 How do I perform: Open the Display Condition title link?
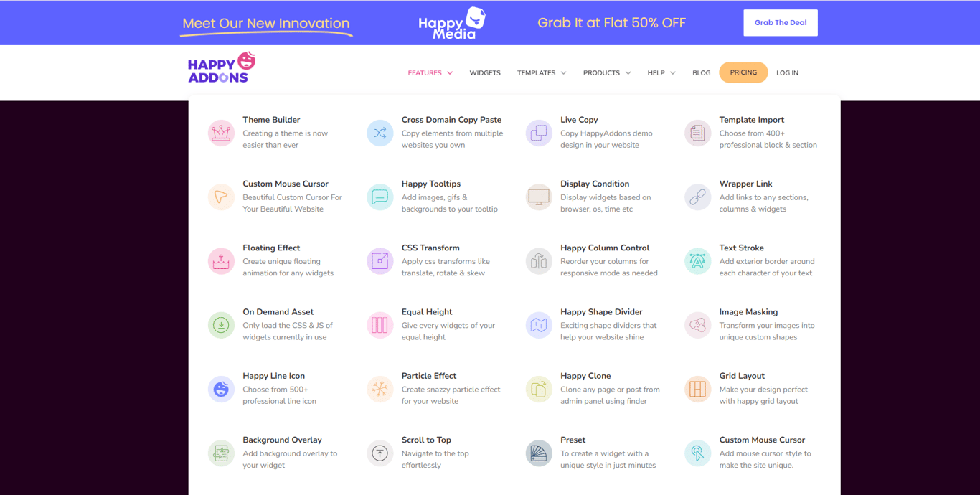click(x=595, y=184)
